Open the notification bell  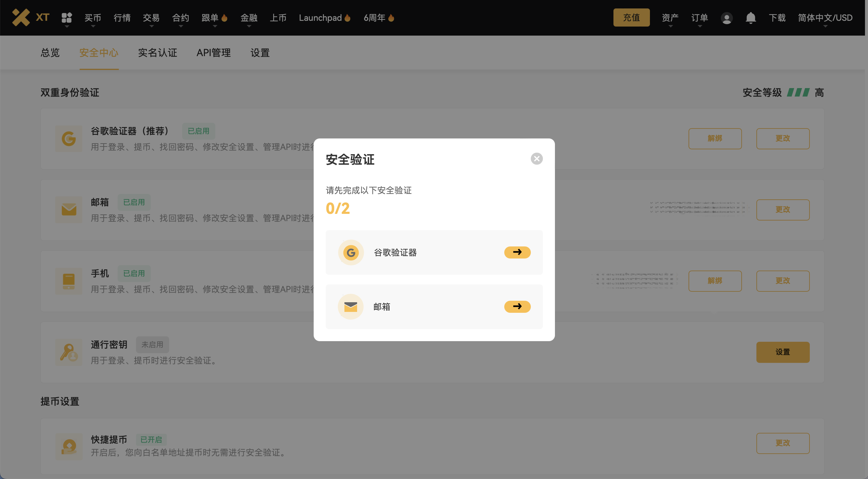750,18
